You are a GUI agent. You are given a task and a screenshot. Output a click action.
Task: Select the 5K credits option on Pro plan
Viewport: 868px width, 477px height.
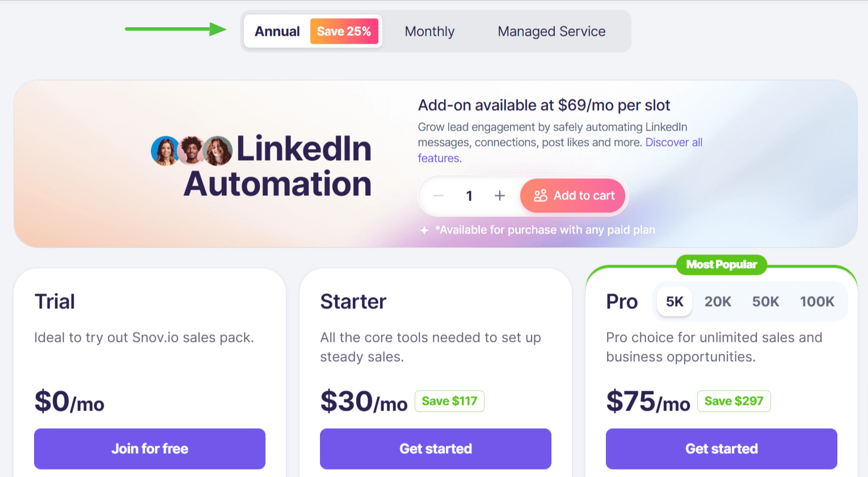[x=674, y=302]
